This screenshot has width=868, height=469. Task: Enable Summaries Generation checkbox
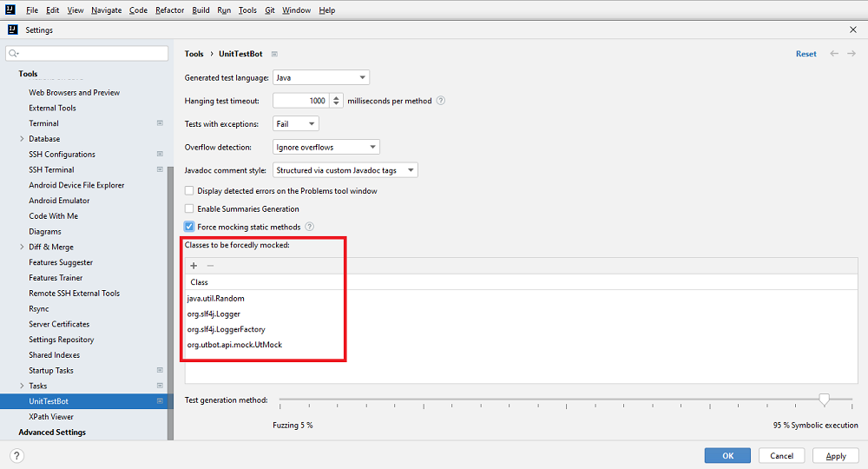[x=189, y=209]
